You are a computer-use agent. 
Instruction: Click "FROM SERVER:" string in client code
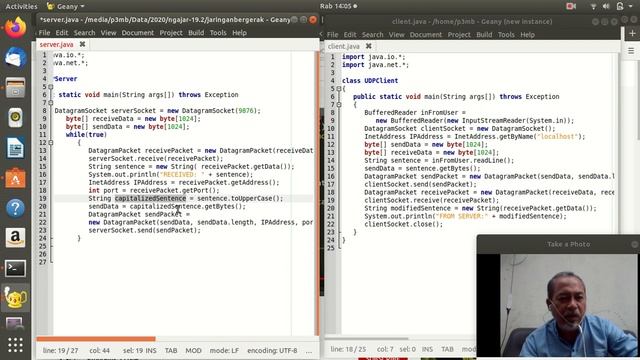pos(461,216)
